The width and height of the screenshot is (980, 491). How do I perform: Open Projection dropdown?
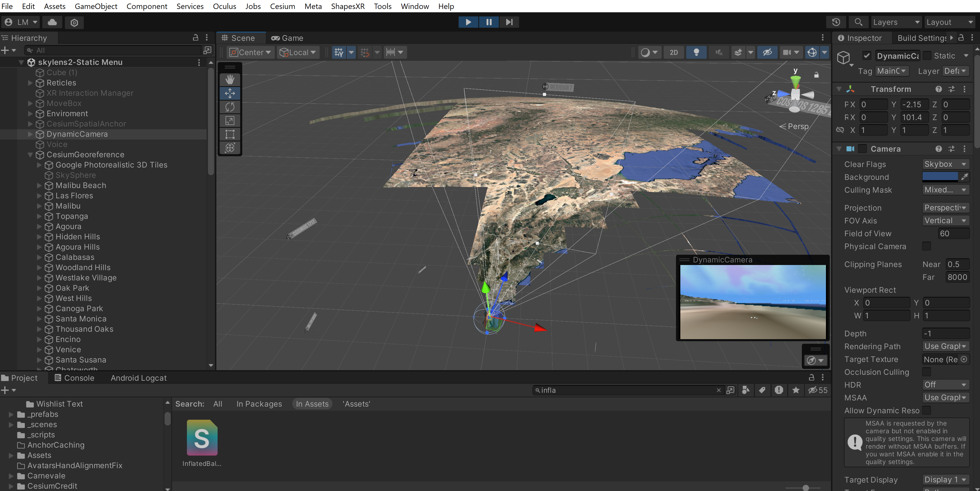[x=946, y=208]
